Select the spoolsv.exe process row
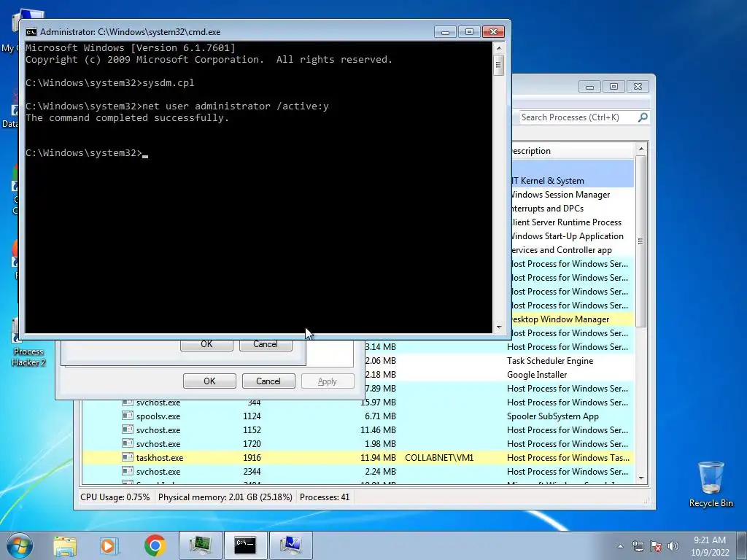The width and height of the screenshot is (747, 560). [357, 416]
